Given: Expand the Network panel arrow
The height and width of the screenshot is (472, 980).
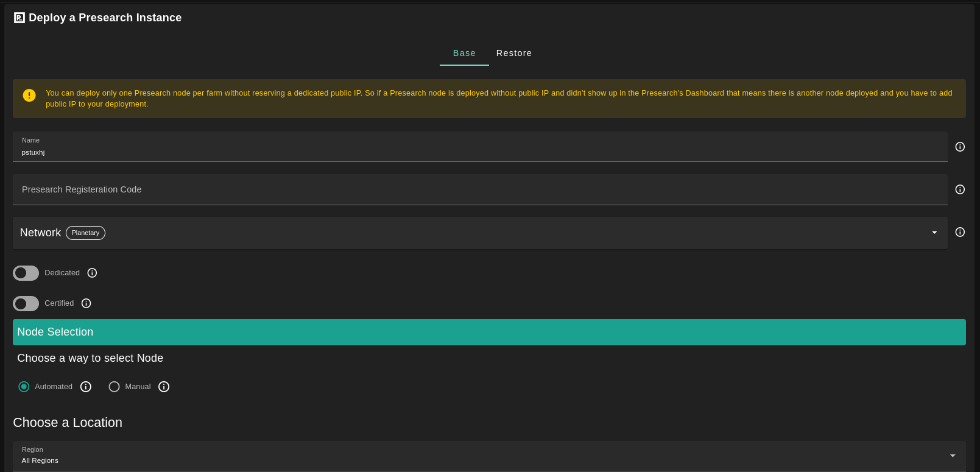Looking at the screenshot, I should click(934, 233).
